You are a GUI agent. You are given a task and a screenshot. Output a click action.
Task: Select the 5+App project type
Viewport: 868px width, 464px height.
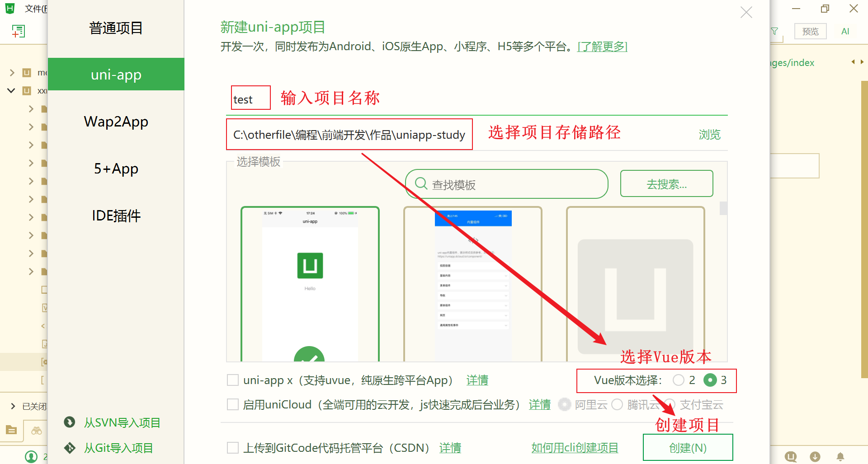[116, 169]
